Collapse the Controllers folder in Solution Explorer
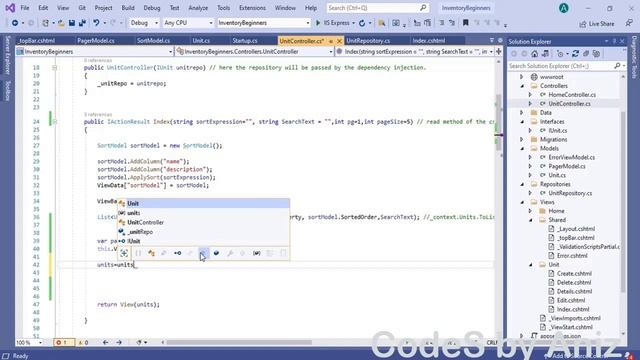 tap(522, 86)
